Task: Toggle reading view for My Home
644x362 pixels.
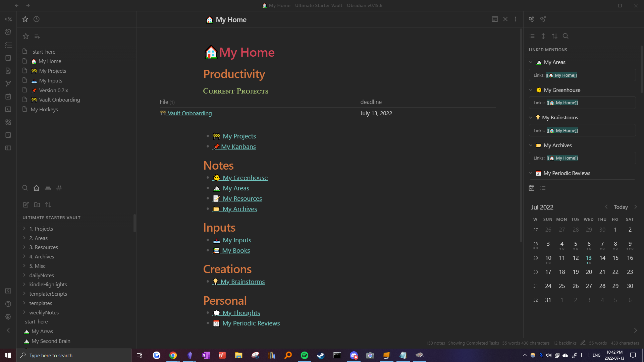Action: coord(495,19)
